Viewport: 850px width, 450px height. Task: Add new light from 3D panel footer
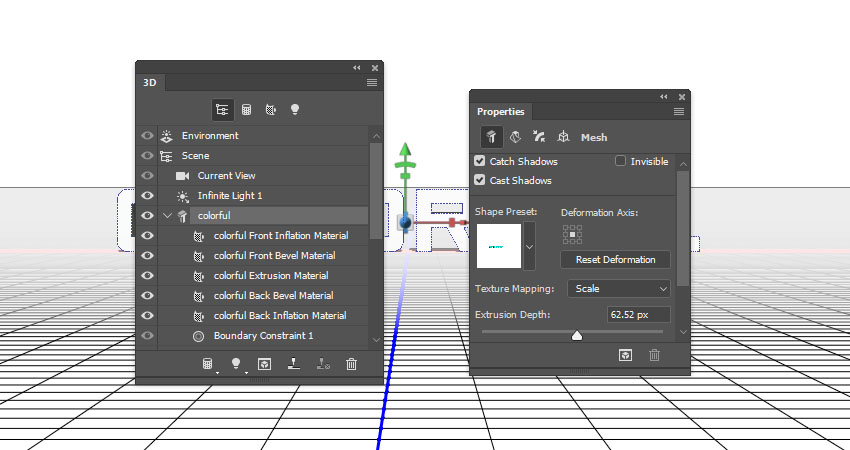tap(237, 364)
